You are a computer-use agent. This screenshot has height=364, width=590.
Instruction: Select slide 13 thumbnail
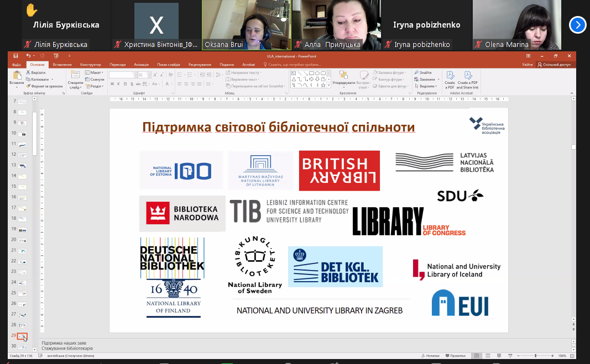(22, 166)
